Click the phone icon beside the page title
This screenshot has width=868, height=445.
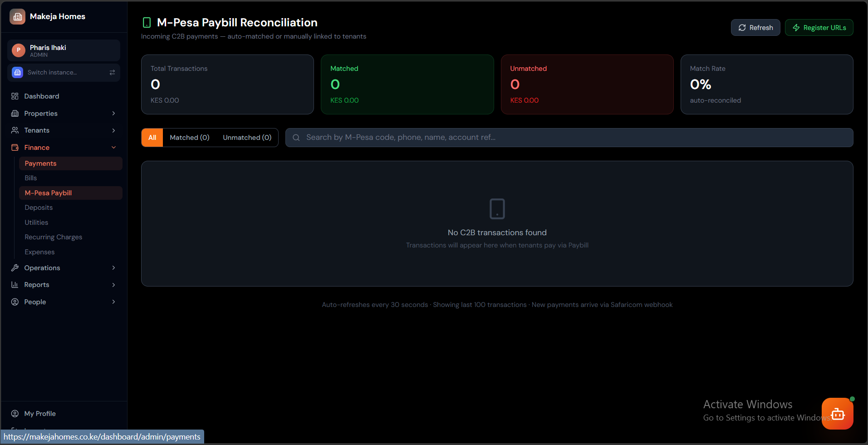click(147, 23)
